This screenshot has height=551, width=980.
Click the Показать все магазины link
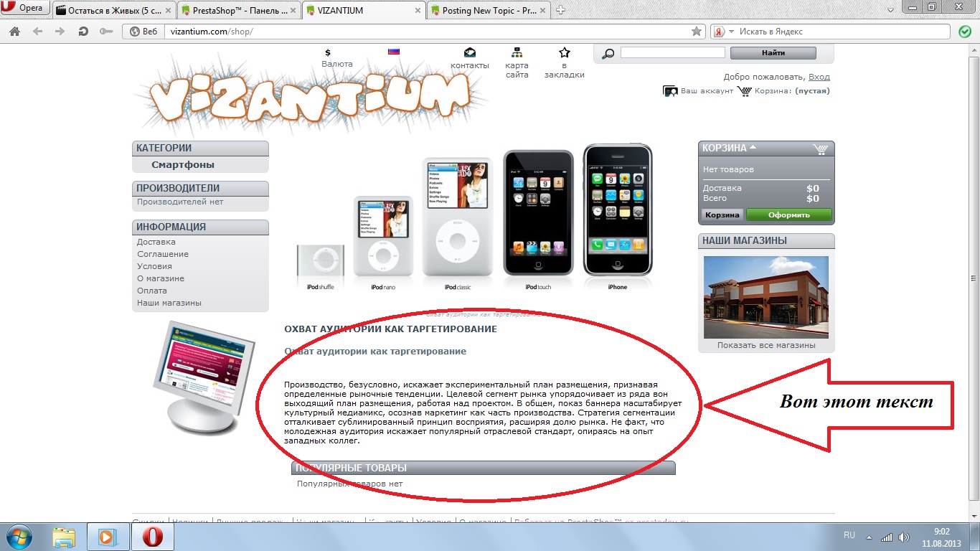click(x=766, y=345)
